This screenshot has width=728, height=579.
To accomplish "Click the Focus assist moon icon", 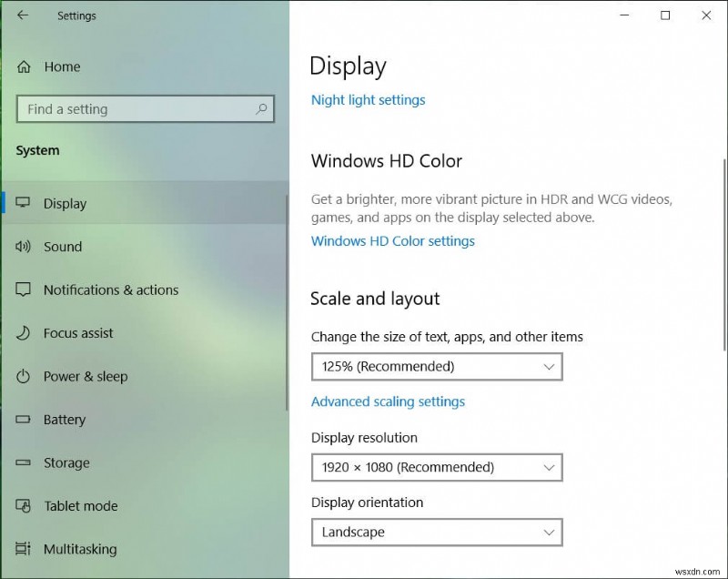I will point(23,333).
